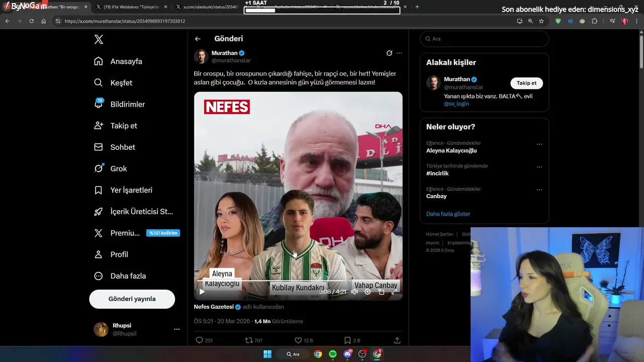This screenshot has height=362, width=644.
Task: Open Rhupsi account options menu
Action: click(x=177, y=329)
